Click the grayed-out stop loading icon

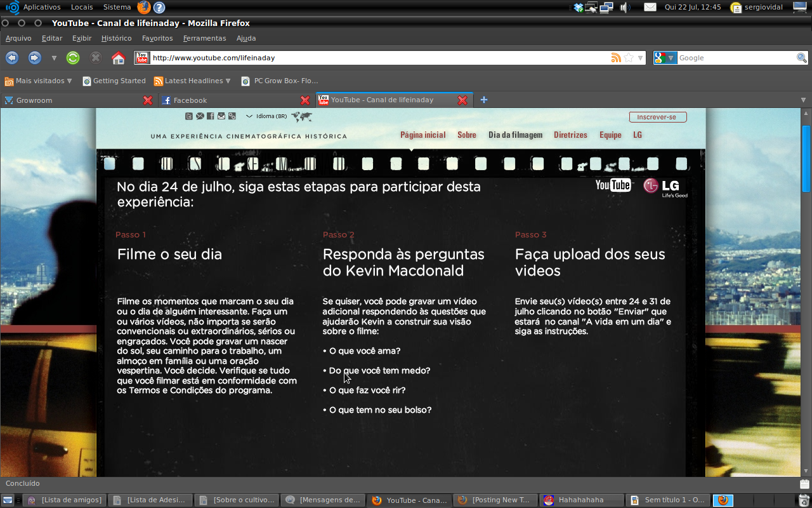click(x=96, y=58)
